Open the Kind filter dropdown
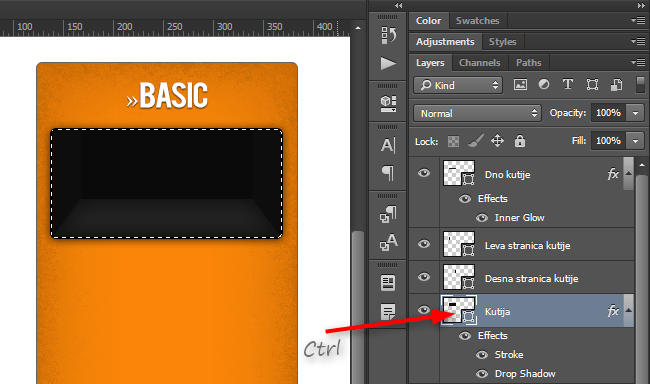This screenshot has height=384, width=650. tap(458, 85)
